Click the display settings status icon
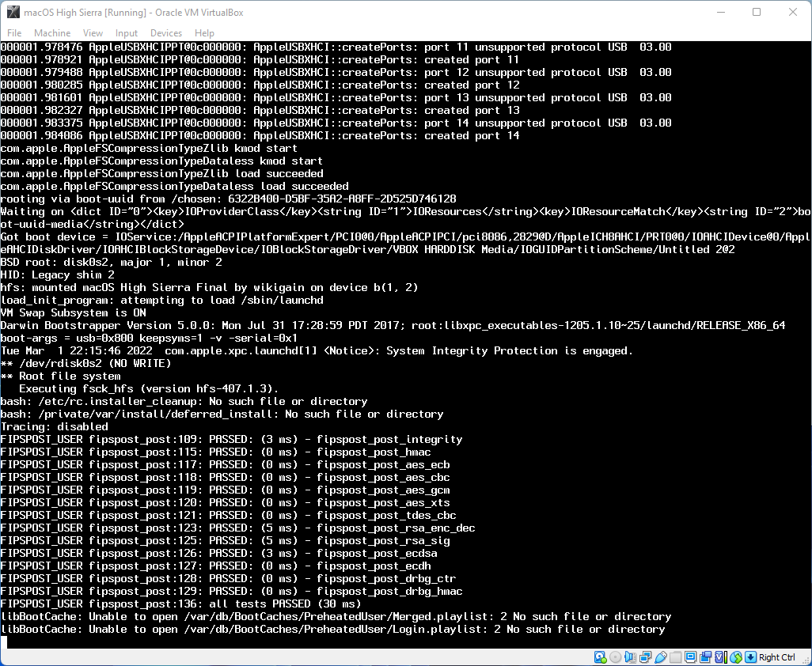This screenshot has height=666, width=812. coord(690,657)
